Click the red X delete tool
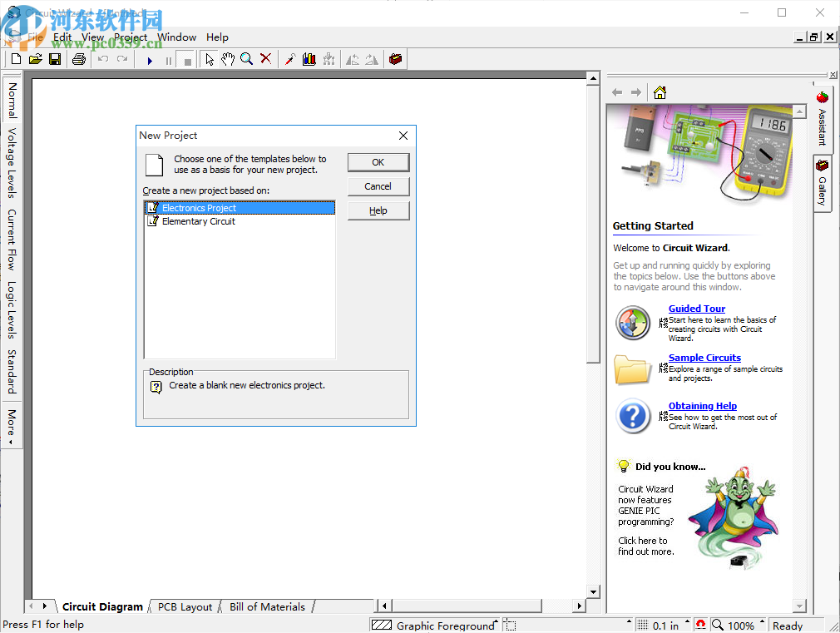Screen dimensions: 840x633 265,59
